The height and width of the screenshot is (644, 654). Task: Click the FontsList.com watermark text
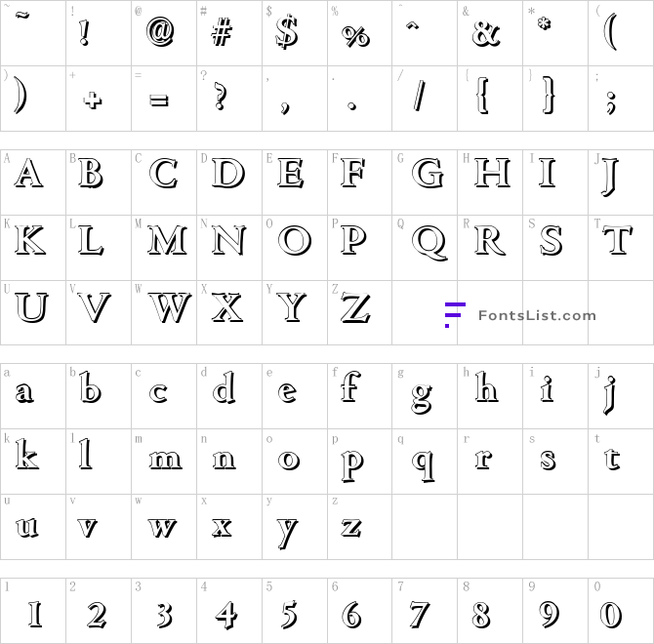click(537, 315)
